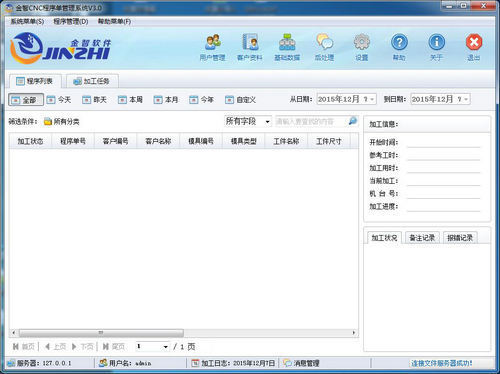Click the JINZHI logo
The height and width of the screenshot is (374, 500).
point(60,49)
